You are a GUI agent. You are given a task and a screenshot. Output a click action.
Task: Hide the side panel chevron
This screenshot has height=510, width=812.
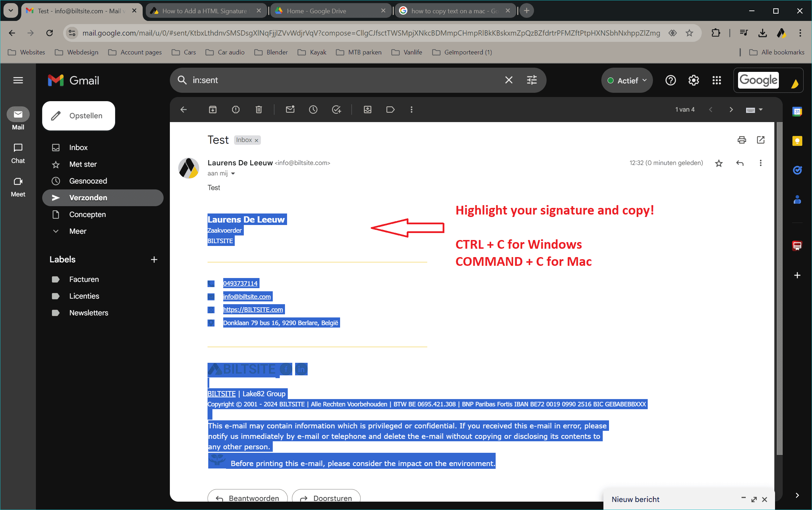tap(797, 495)
